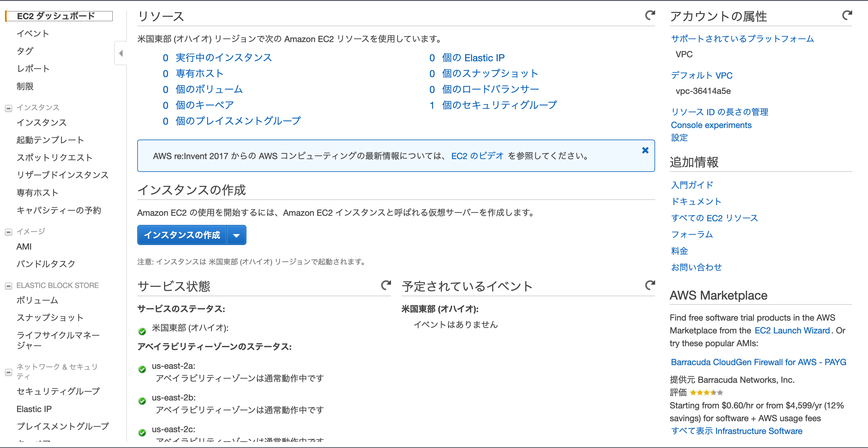
Task: Open AMI in the sidebar
Action: 24,246
